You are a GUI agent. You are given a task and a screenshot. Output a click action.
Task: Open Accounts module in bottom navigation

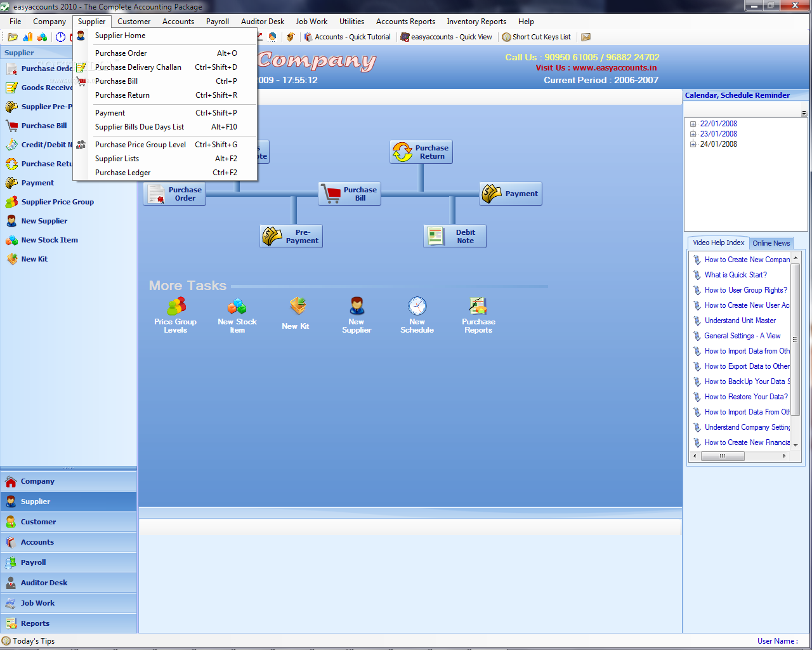coord(69,542)
